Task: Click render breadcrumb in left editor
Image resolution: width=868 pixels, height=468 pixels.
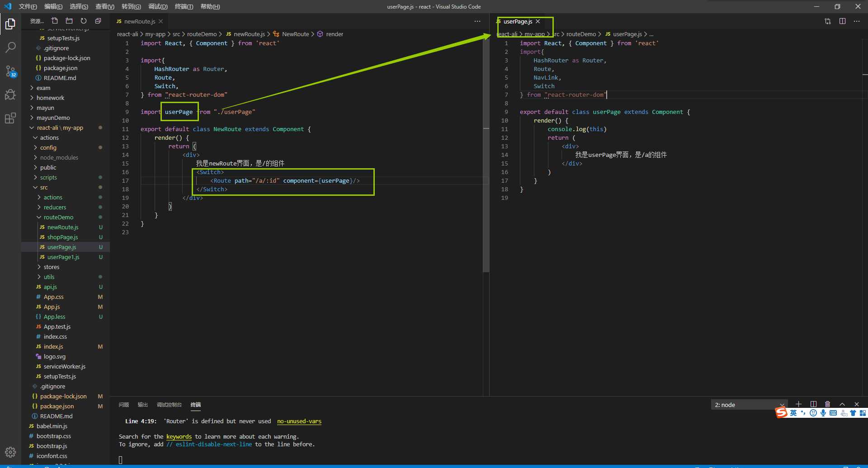Action: pos(335,34)
